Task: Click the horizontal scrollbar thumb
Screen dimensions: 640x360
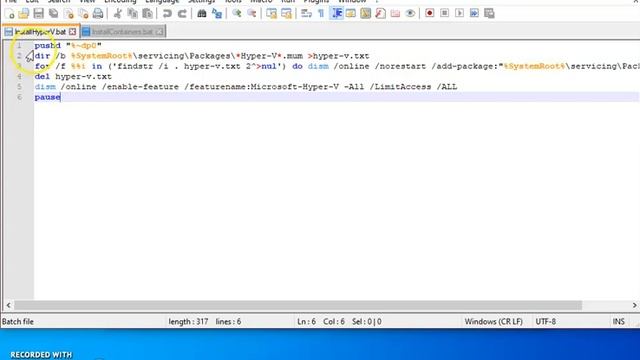Action: point(298,305)
